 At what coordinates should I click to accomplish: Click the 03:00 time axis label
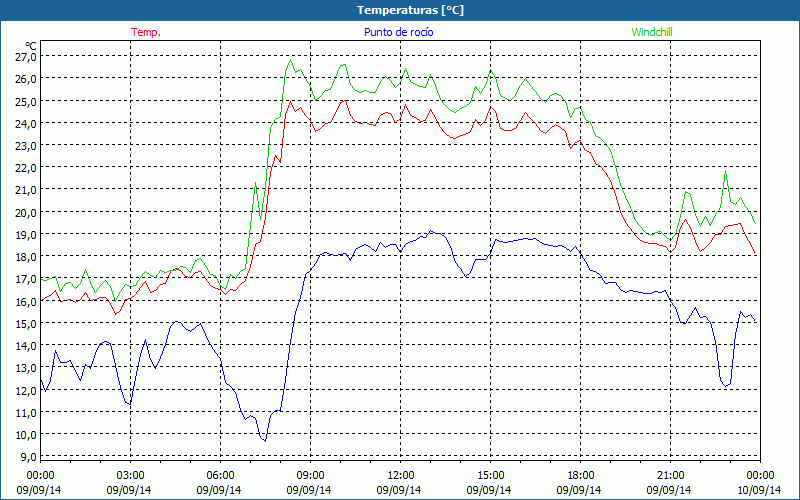click(131, 476)
